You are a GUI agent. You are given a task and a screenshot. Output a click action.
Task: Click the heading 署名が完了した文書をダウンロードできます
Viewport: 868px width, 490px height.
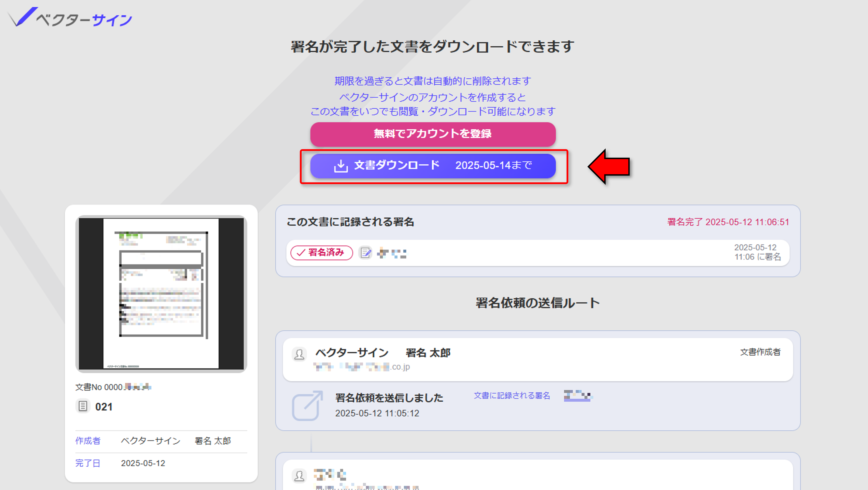pyautogui.click(x=433, y=47)
